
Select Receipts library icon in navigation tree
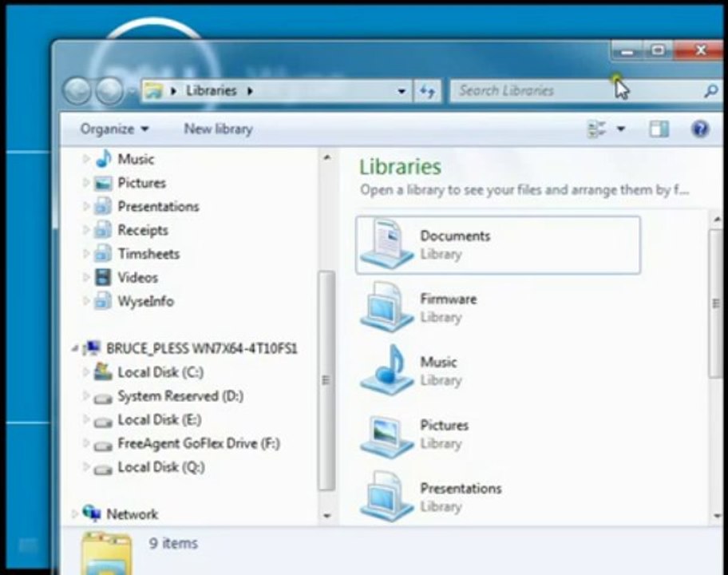[103, 229]
